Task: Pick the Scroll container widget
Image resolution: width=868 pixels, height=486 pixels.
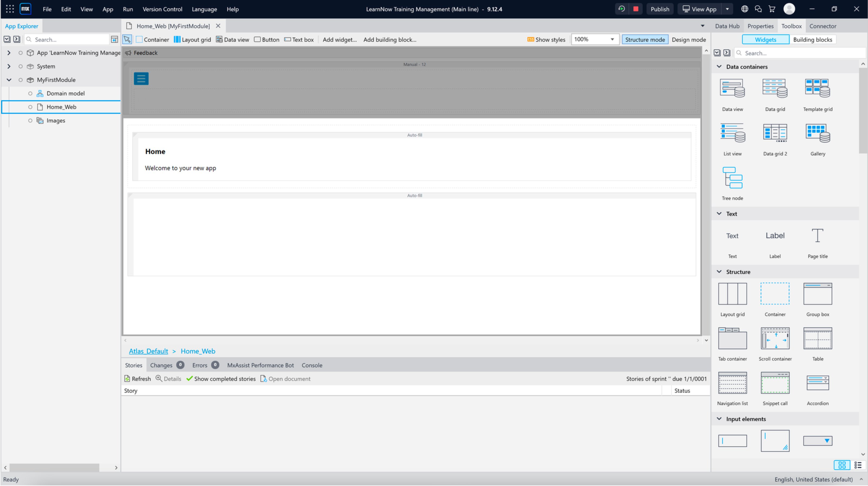Action: 775,338
